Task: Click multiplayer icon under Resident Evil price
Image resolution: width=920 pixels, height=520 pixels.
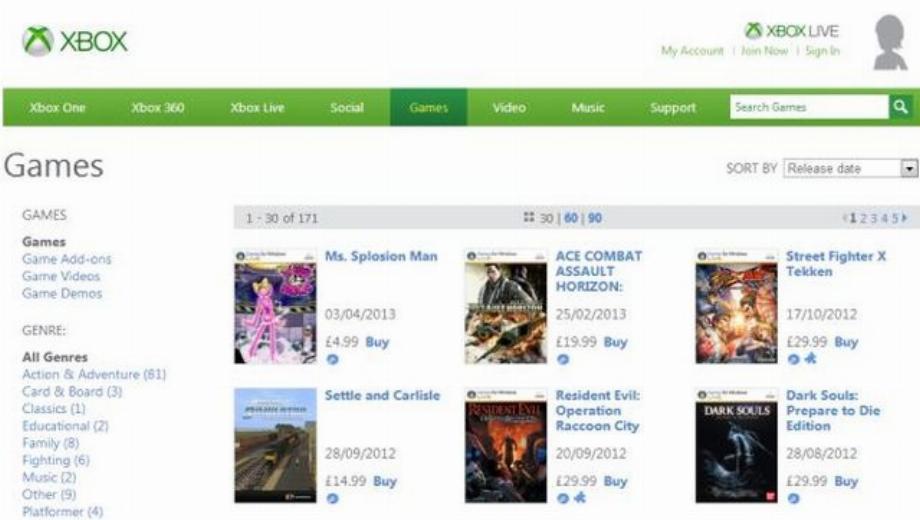Action: coord(580,497)
